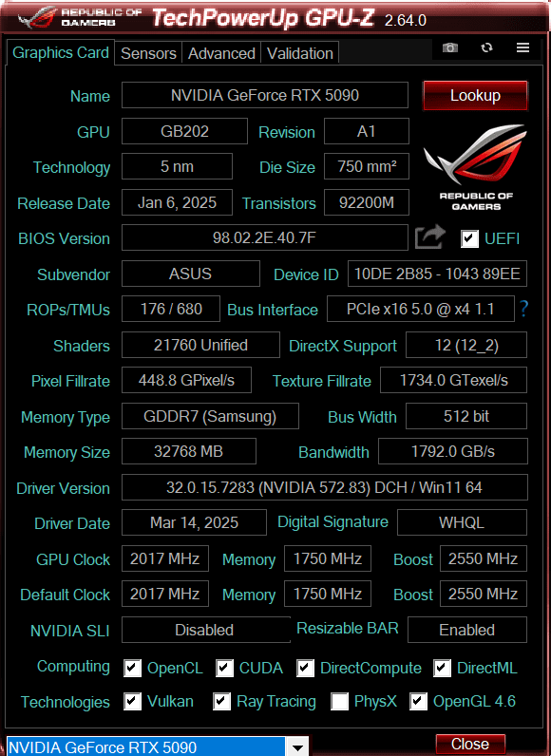Click the 'Technologies' label
The height and width of the screenshot is (756, 551).
(x=66, y=702)
